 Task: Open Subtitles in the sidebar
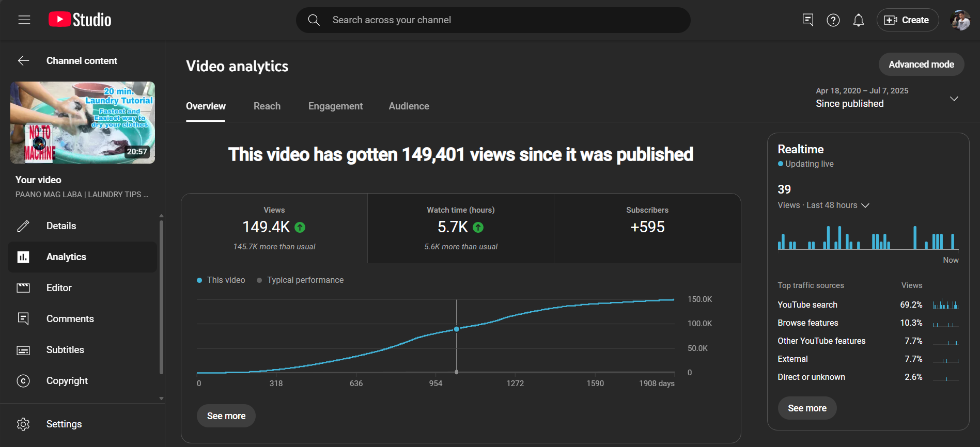pos(83,350)
